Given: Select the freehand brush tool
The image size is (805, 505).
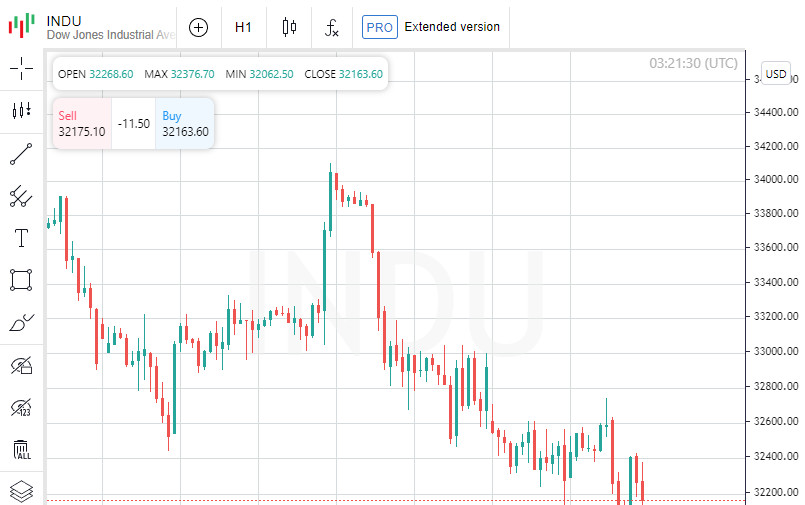Looking at the screenshot, I should pyautogui.click(x=21, y=322).
